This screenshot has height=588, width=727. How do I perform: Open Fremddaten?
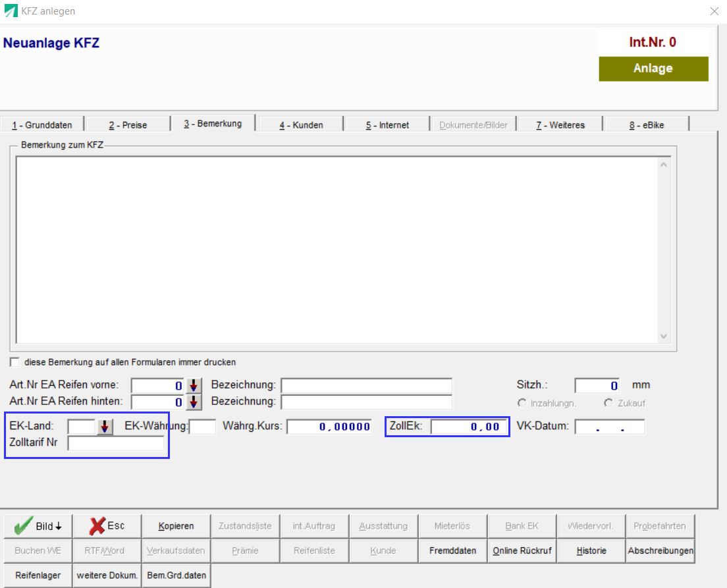pos(452,550)
